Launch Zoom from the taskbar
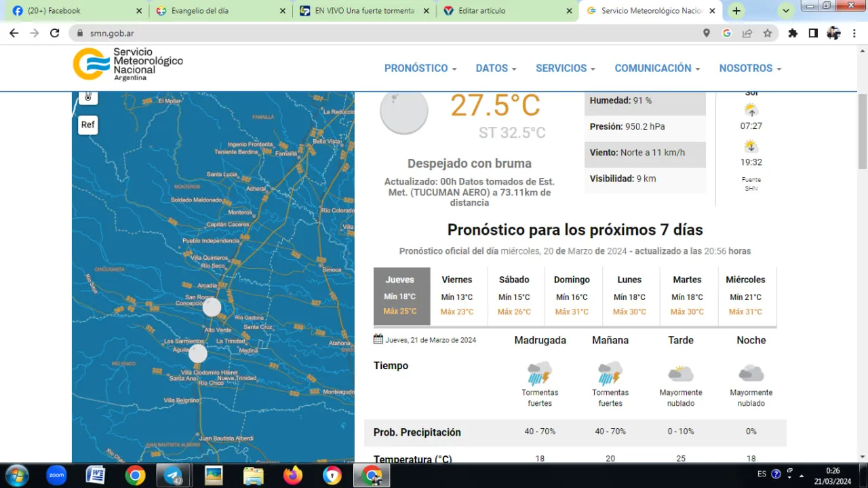Viewport: 868px width, 488px height. click(x=56, y=474)
